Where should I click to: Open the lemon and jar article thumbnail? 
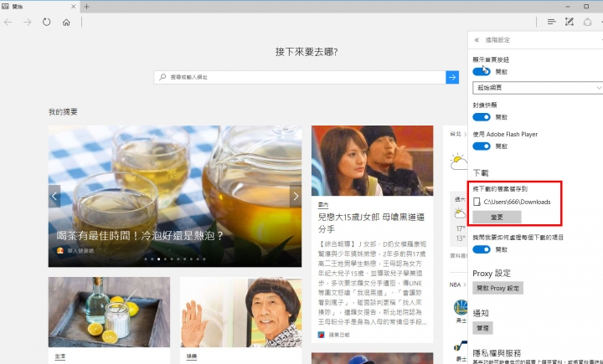coord(109,312)
